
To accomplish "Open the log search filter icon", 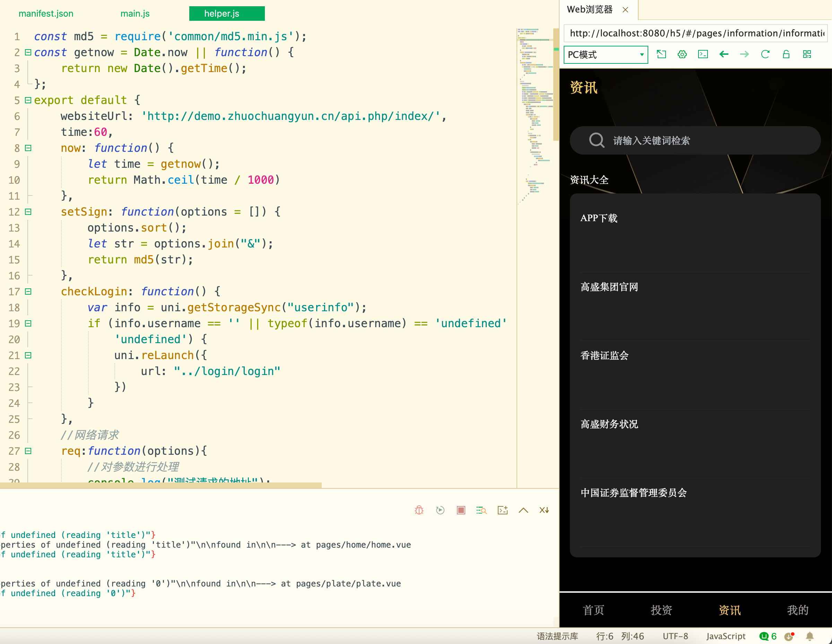I will click(x=482, y=510).
